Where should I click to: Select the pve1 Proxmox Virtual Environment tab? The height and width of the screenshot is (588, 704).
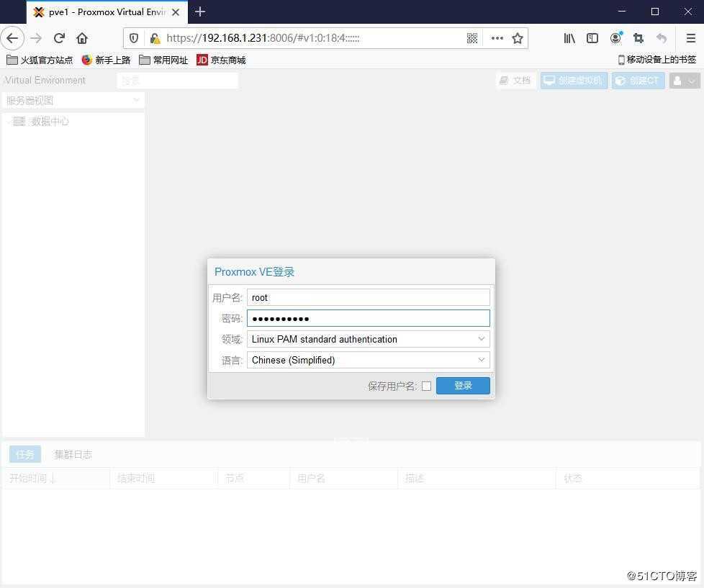tap(107, 12)
